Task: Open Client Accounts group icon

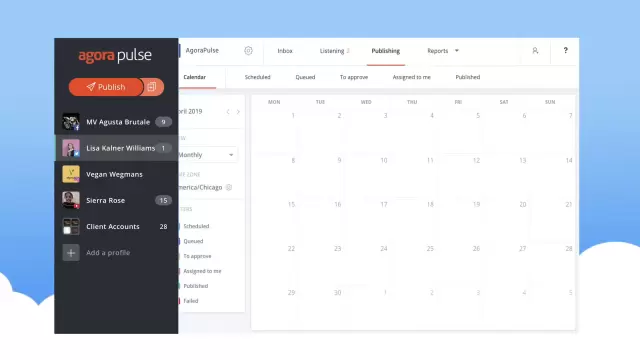Action: click(71, 226)
